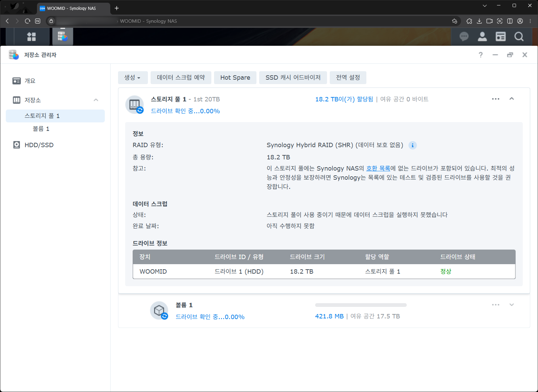Select 저장소 in the sidebar

(56, 100)
